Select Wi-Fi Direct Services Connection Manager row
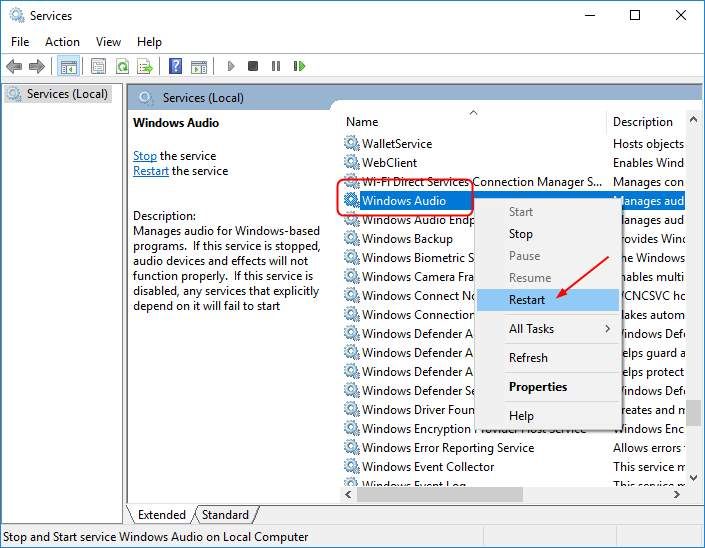Image resolution: width=705 pixels, height=548 pixels. (513, 182)
